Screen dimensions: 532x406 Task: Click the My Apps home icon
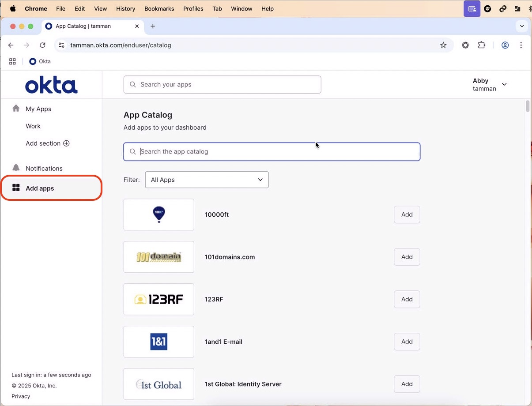point(16,109)
